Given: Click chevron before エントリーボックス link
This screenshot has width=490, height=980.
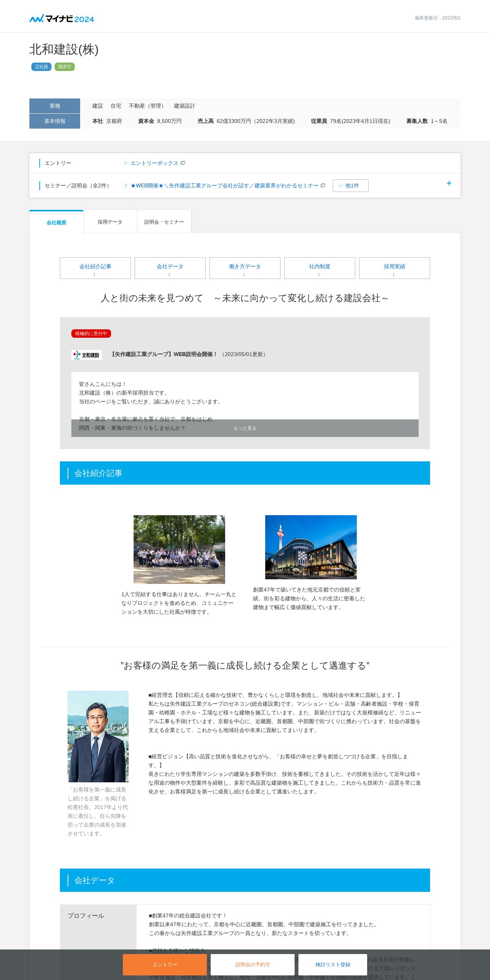Looking at the screenshot, I should [126, 163].
